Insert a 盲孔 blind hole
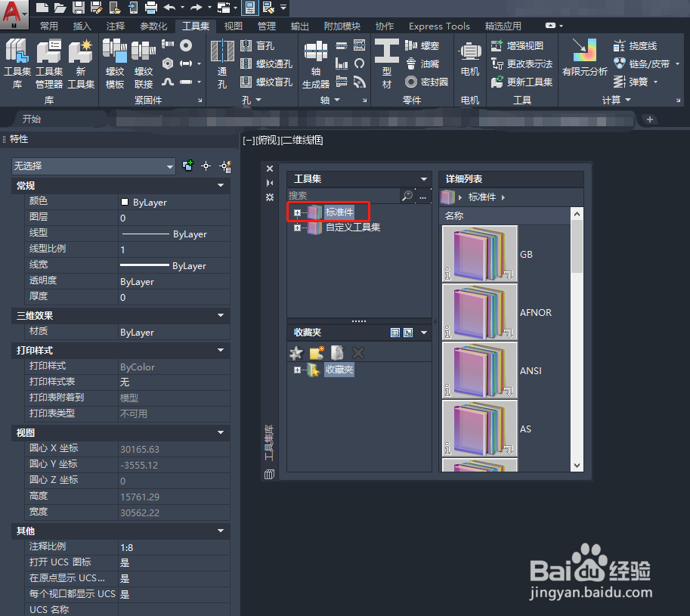 tap(258, 46)
